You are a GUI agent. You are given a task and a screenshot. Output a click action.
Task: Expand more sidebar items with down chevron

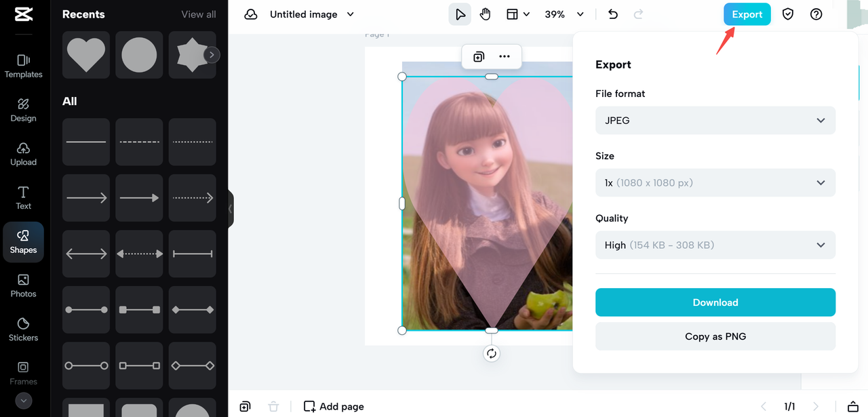pyautogui.click(x=24, y=401)
